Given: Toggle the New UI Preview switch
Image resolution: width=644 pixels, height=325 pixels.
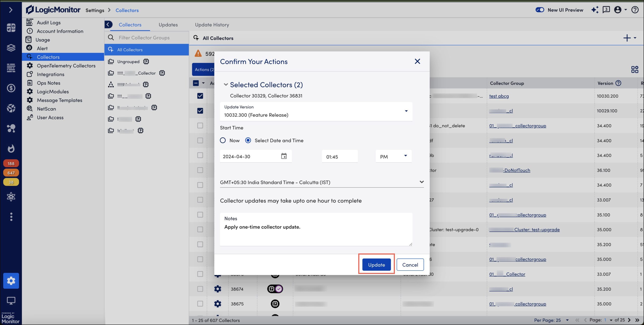Looking at the screenshot, I should [x=540, y=10].
